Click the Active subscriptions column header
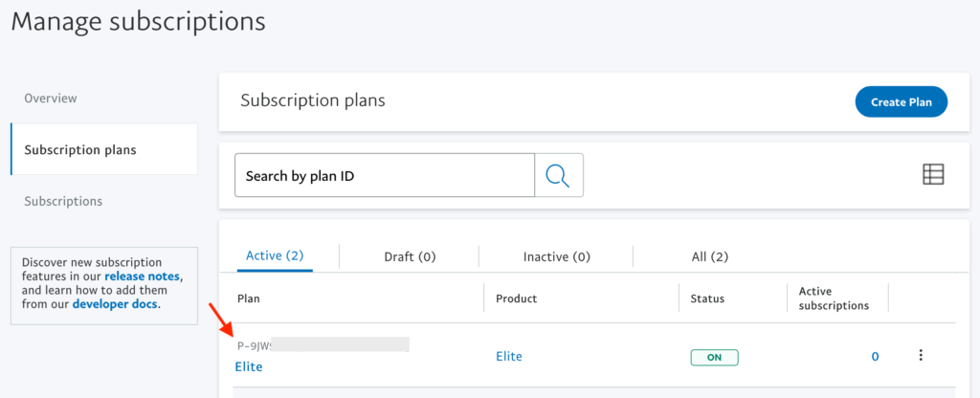Screen dimensions: 980x398 click(x=834, y=298)
